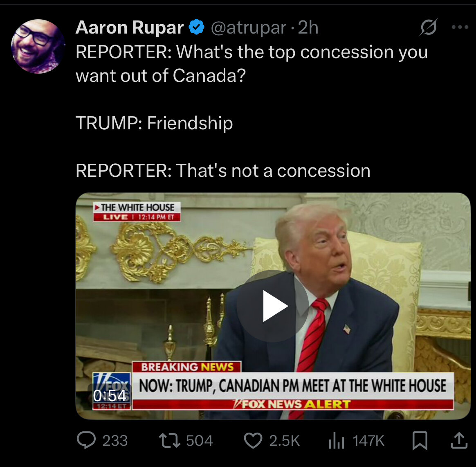The height and width of the screenshot is (467, 476).
Task: Like the post with heart icon
Action: tap(253, 440)
